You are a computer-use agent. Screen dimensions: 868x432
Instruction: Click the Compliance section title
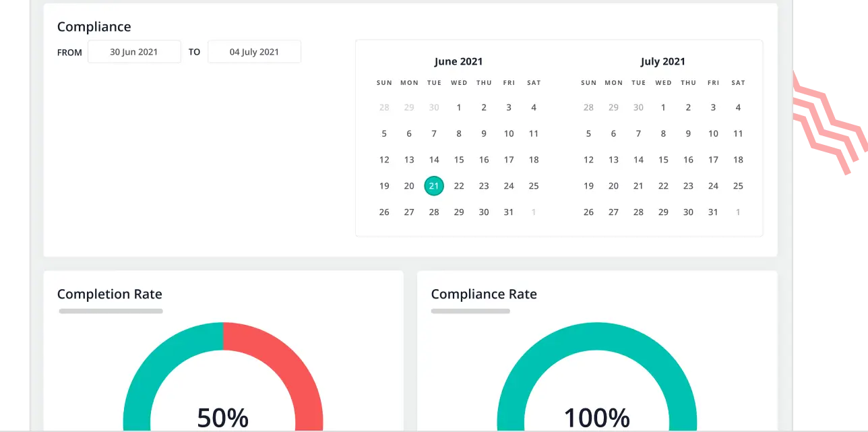[94, 27]
